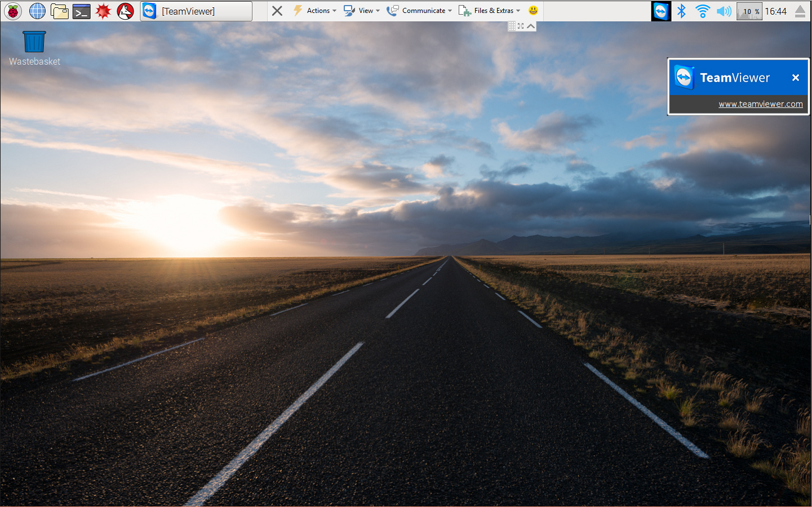This screenshot has width=812, height=507.
Task: Open the Raspberry Pi main menu
Action: pyautogui.click(x=13, y=11)
